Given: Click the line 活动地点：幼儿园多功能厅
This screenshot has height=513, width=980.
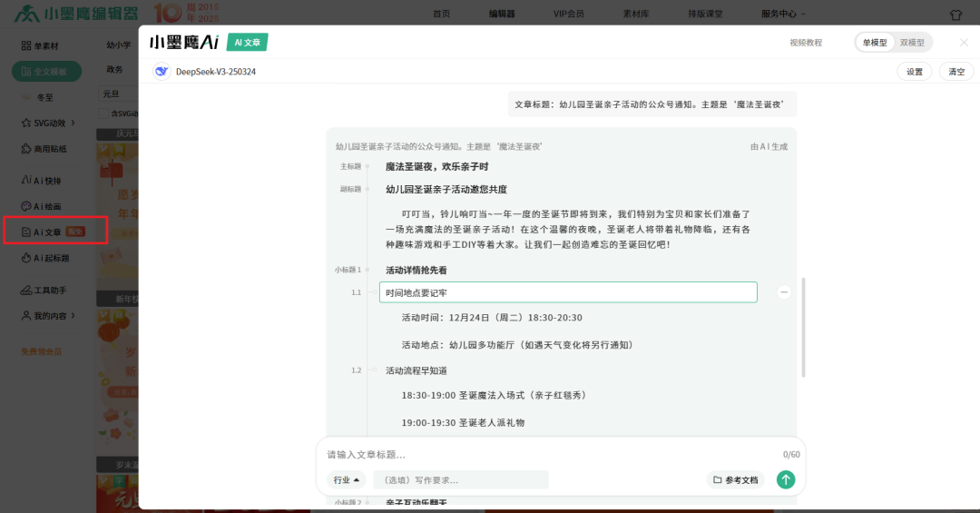Looking at the screenshot, I should pyautogui.click(x=517, y=345).
